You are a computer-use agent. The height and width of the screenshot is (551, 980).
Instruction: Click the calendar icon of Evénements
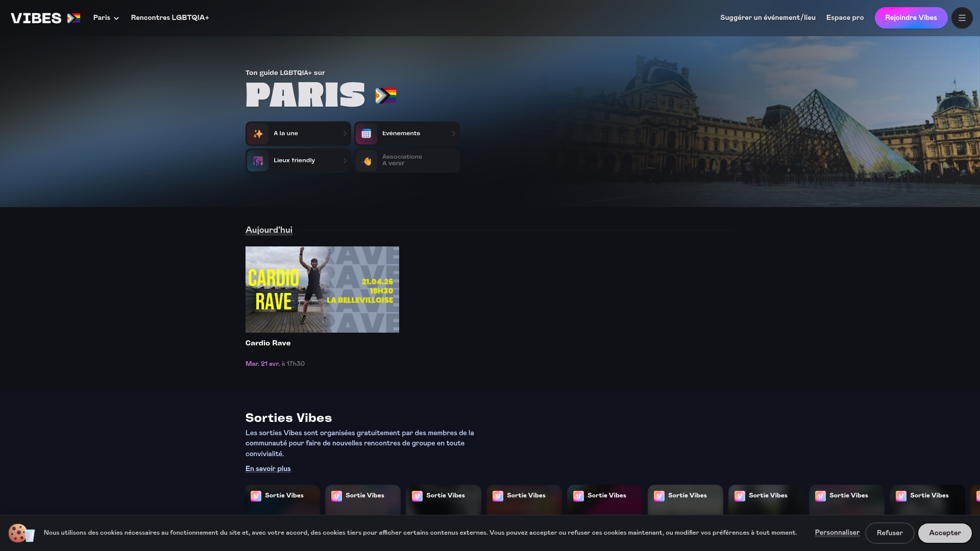coord(366,134)
